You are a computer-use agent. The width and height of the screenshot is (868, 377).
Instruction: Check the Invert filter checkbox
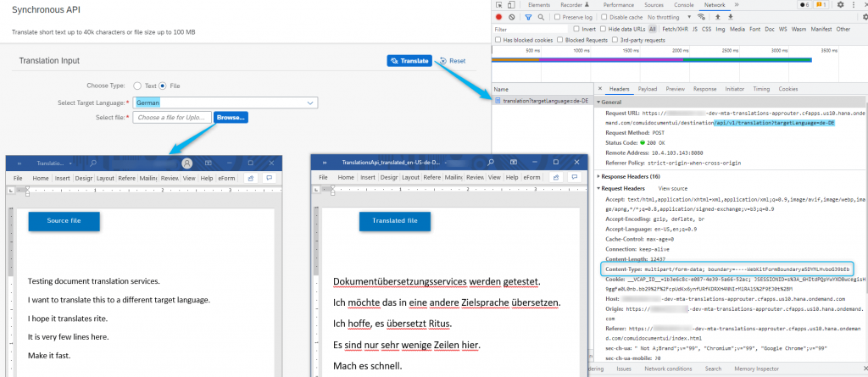576,29
